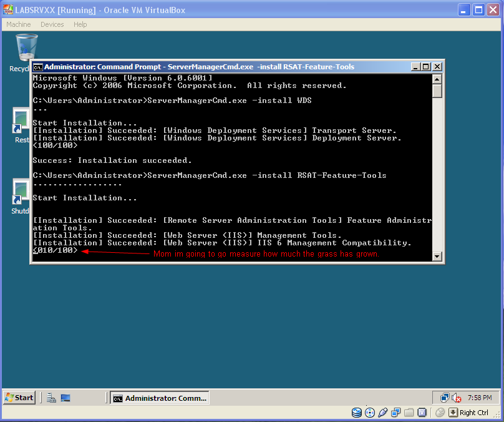Select the Administrator Command Prompt taskbar button
The image size is (504, 422).
click(x=160, y=398)
